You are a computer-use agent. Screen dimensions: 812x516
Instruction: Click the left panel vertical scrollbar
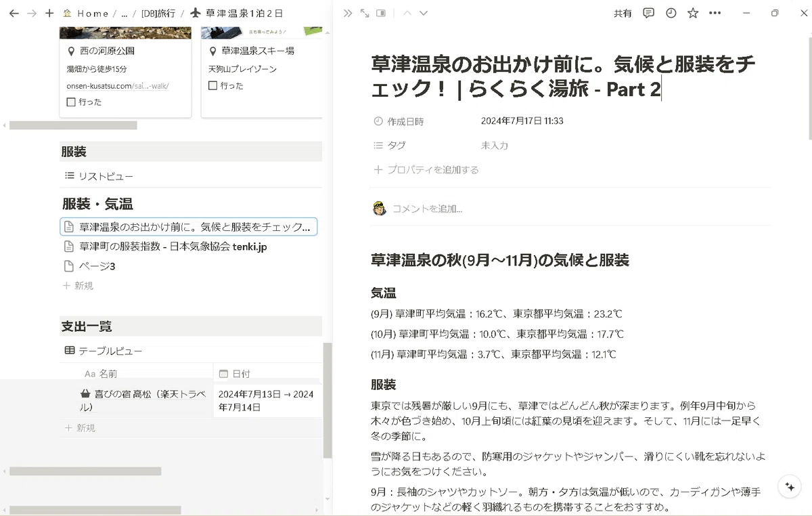[328, 400]
